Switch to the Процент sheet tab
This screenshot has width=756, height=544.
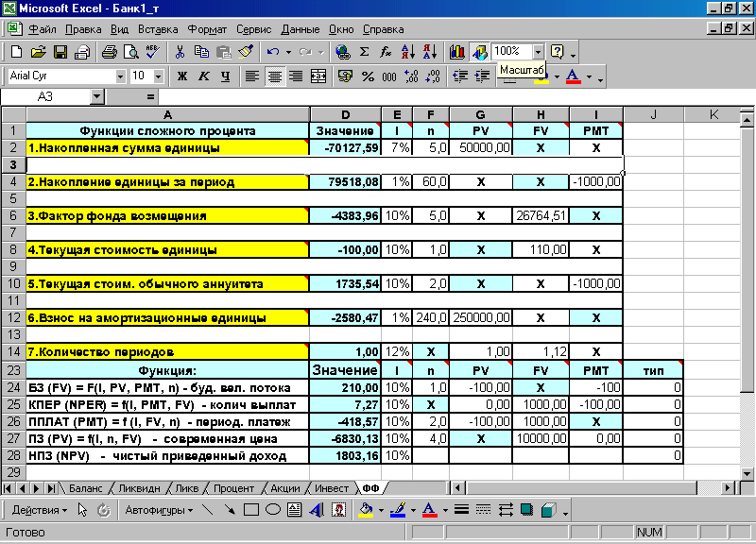pos(233,488)
